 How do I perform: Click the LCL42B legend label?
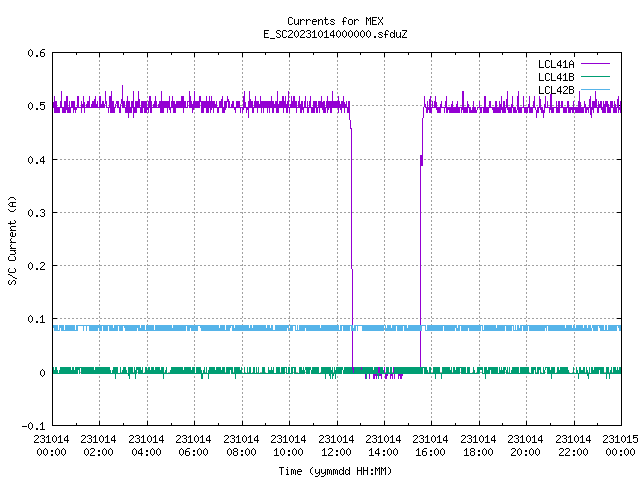tap(556, 90)
